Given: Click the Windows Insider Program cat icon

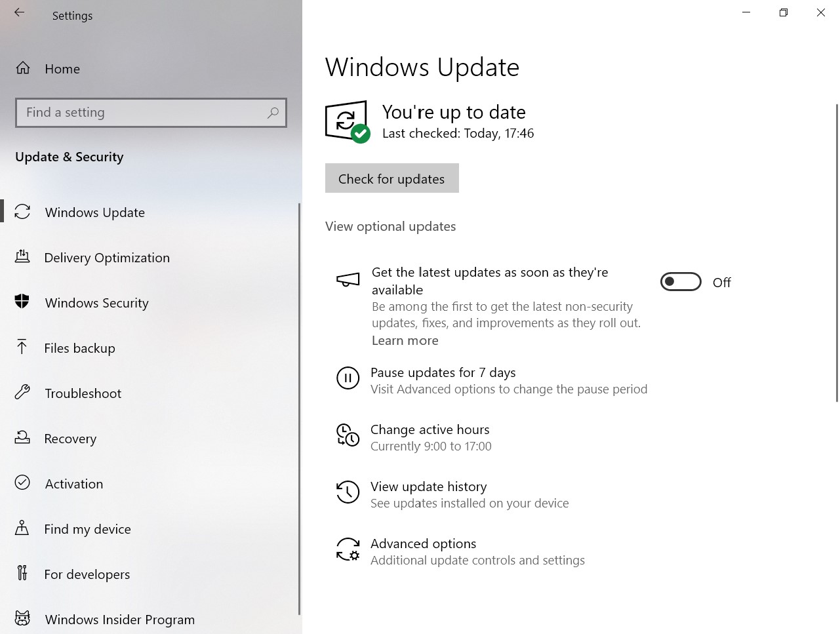Looking at the screenshot, I should point(22,619).
